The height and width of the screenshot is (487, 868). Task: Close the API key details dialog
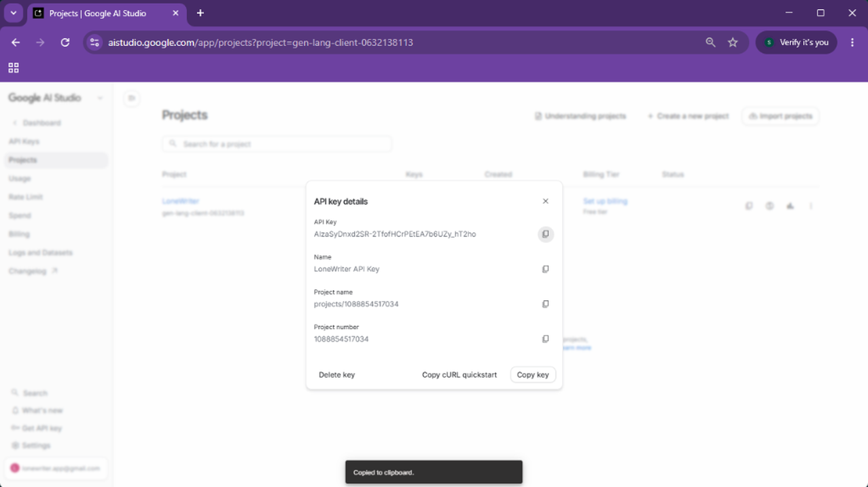click(x=545, y=201)
